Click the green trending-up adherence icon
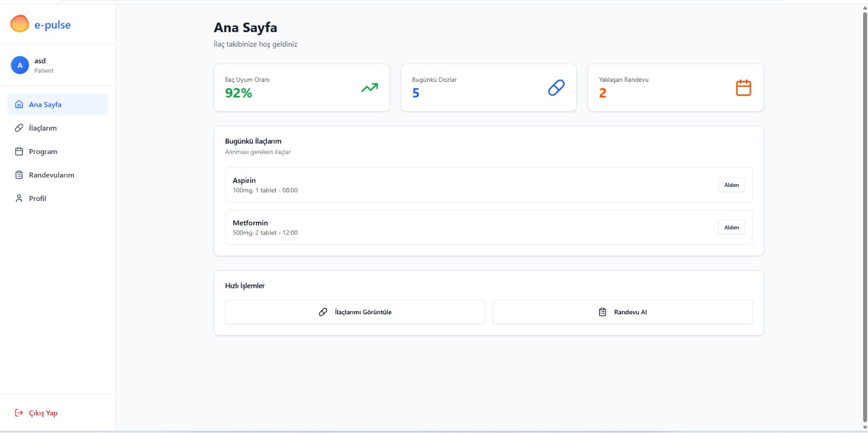The height and width of the screenshot is (433, 868). [x=369, y=88]
